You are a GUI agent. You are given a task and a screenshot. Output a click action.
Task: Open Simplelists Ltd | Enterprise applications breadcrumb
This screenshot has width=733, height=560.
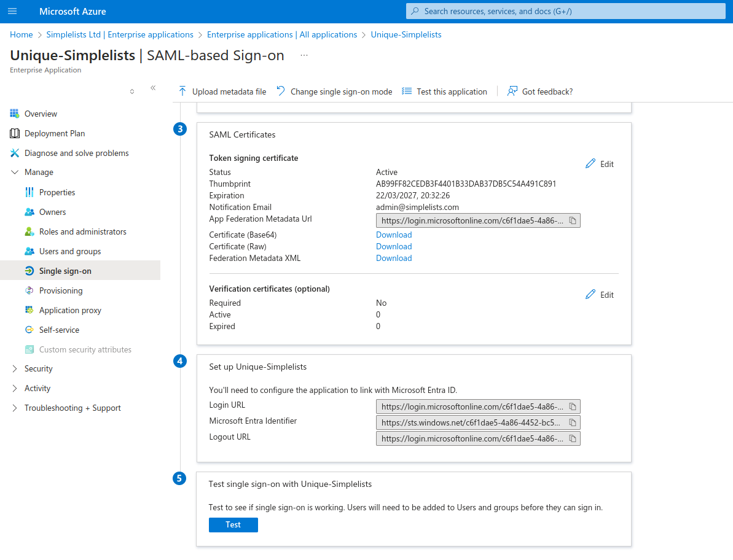click(120, 34)
